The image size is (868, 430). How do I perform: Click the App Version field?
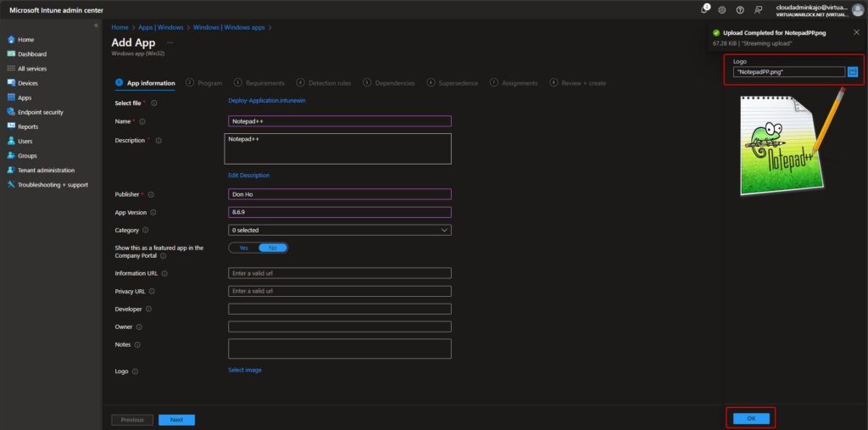click(x=340, y=212)
